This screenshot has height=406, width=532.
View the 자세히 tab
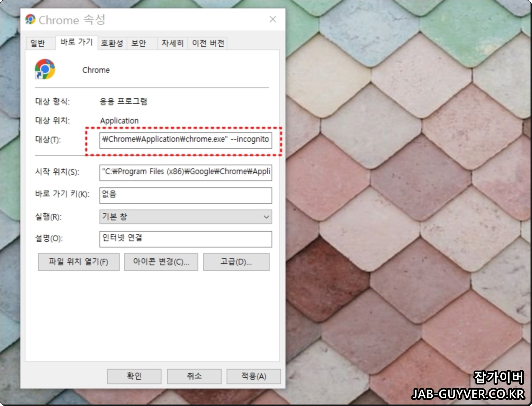tap(173, 43)
